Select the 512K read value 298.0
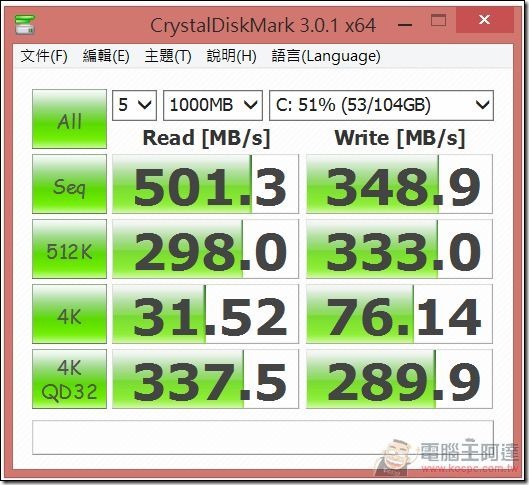Viewport: 529px width, 485px height. (x=205, y=249)
